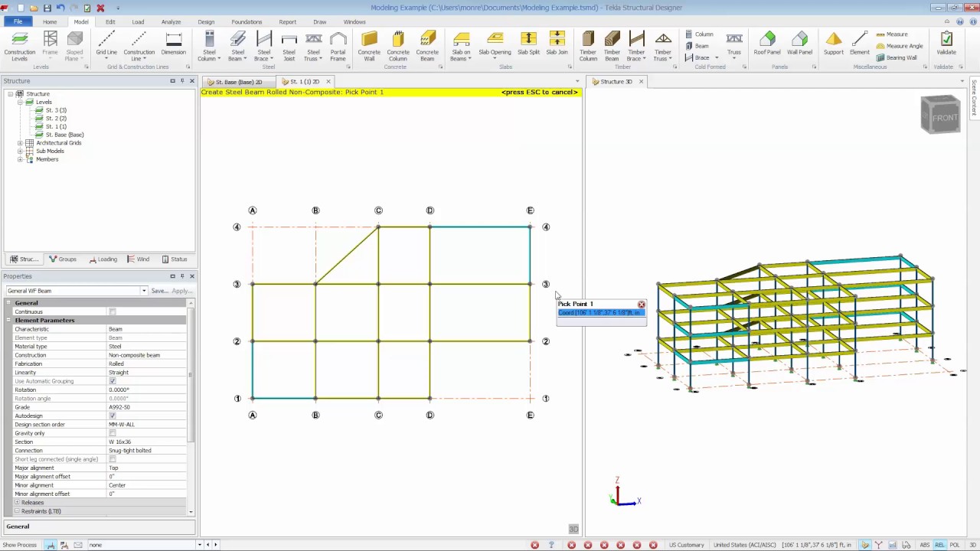
Task: Click the Save icon in quick access toolbar
Action: pyautogui.click(x=47, y=8)
